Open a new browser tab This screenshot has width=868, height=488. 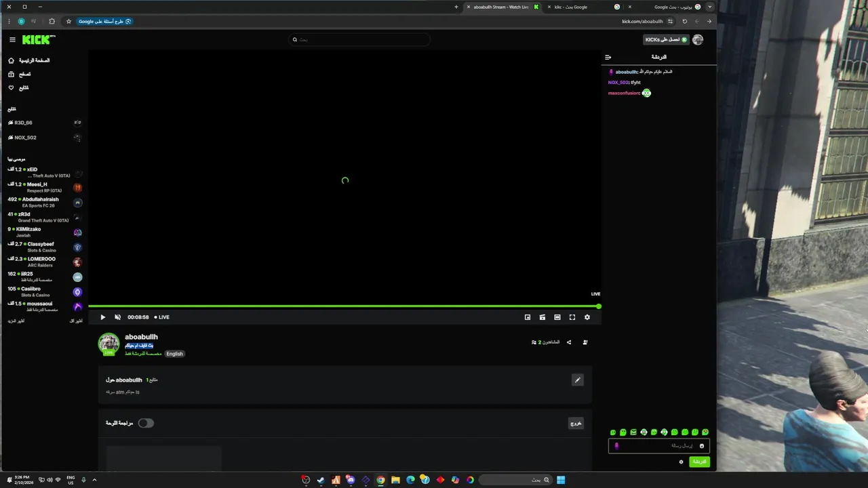(456, 7)
